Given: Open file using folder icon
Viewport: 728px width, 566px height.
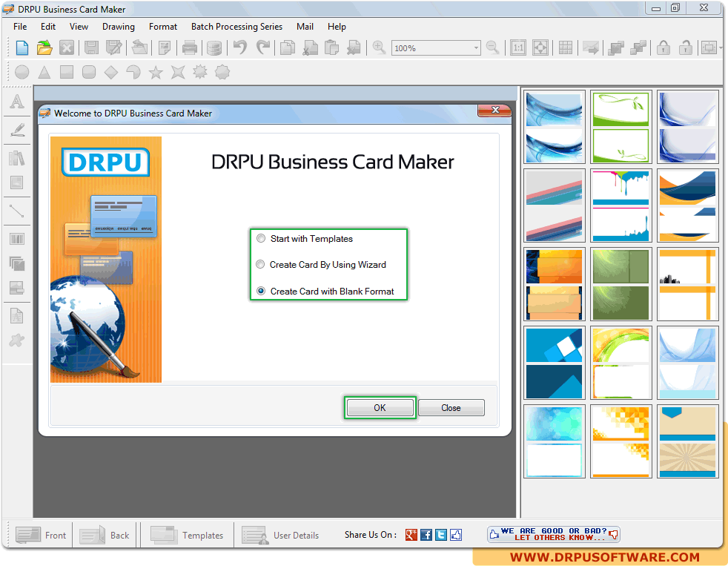Looking at the screenshot, I should coord(44,48).
